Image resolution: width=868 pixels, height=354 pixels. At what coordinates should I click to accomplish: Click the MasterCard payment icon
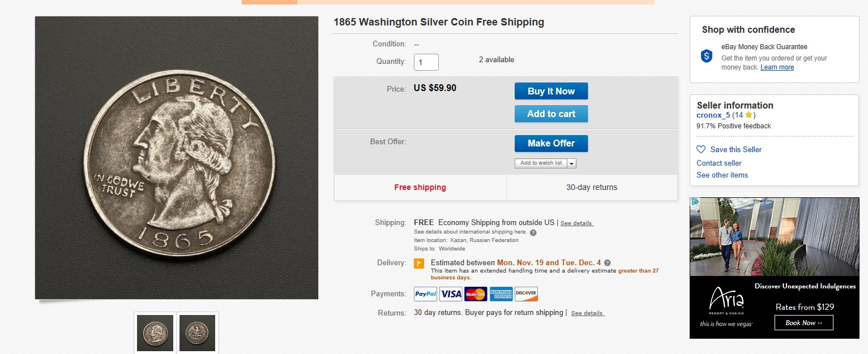click(476, 294)
